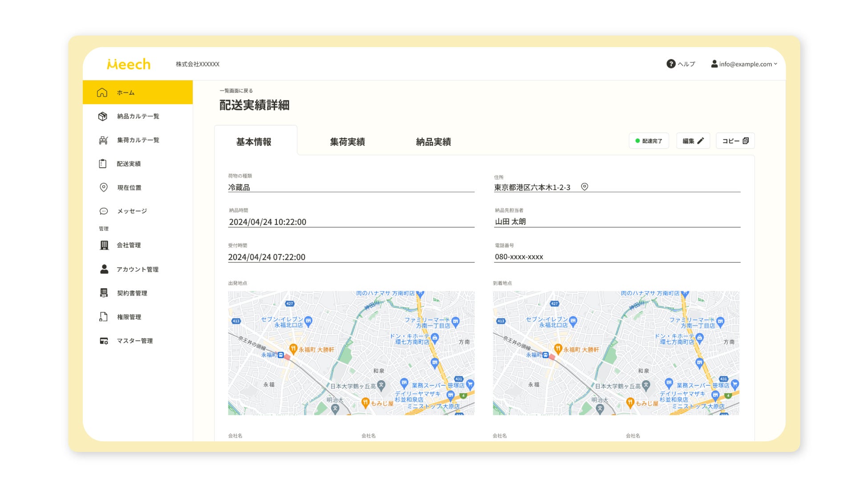This screenshot has width=868, height=488.
Task: Open アカウント管理 in the sidebar
Action: pos(137,270)
